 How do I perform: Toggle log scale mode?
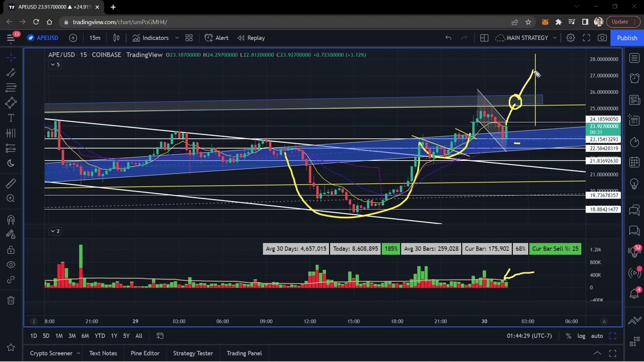tap(581, 336)
